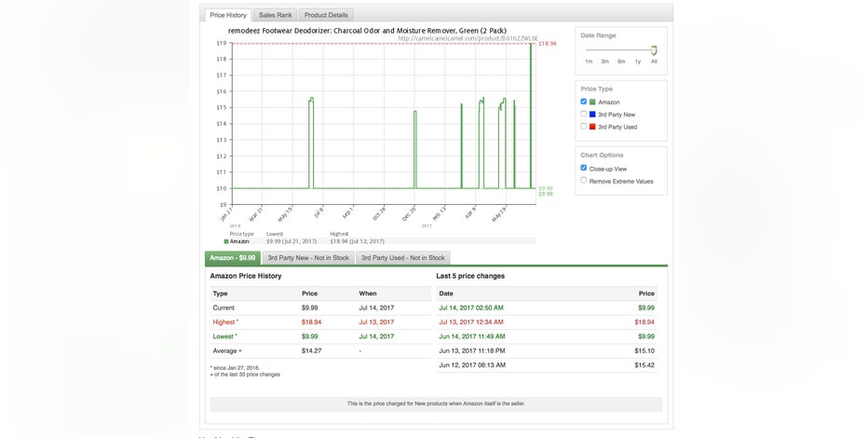Set date range to 1y
The width and height of the screenshot is (868, 438).
pos(638,62)
